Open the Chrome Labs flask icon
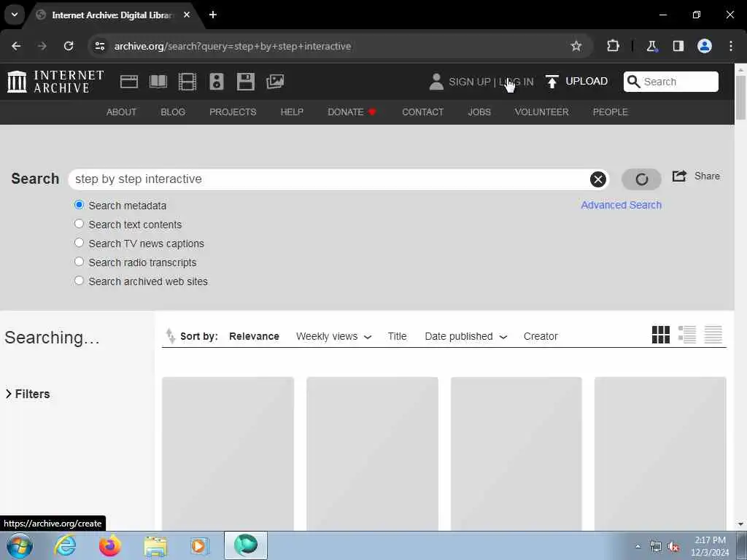 click(x=651, y=46)
